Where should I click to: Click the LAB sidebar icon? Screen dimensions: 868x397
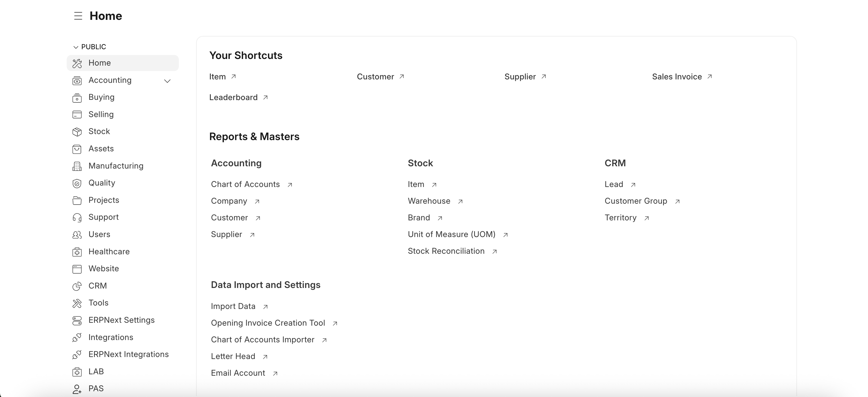coord(77,372)
